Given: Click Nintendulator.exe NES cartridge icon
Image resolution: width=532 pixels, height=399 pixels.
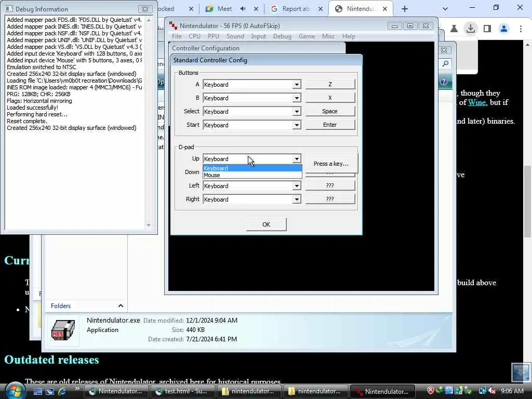Looking at the screenshot, I should point(63,330).
